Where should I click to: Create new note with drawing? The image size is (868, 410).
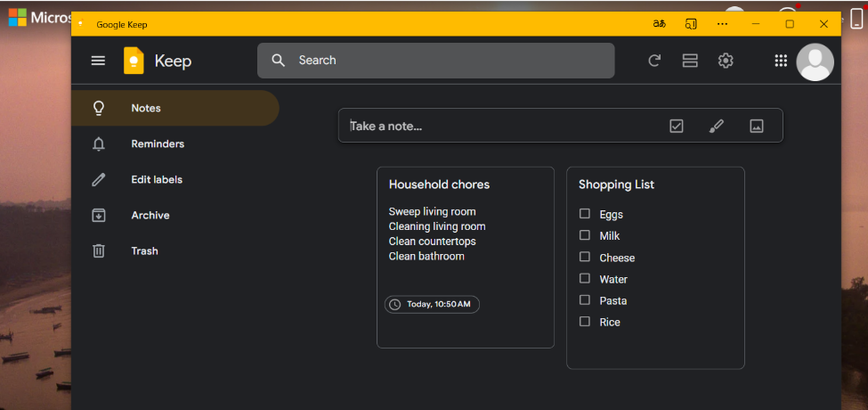click(717, 126)
